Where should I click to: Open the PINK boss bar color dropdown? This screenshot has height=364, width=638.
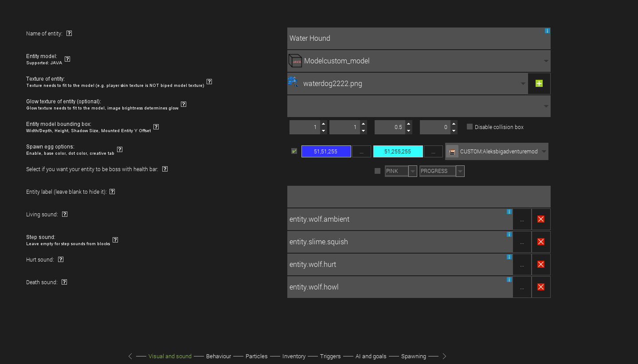[412, 171]
